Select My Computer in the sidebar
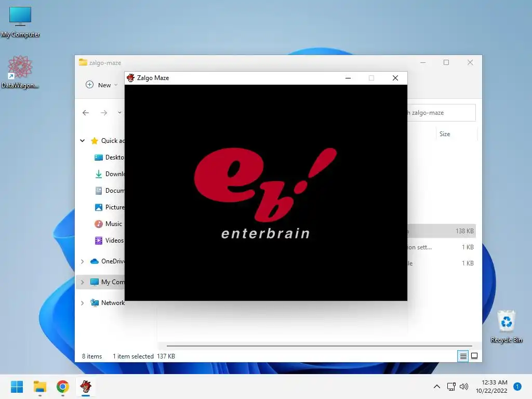The image size is (532, 399). tap(108, 282)
